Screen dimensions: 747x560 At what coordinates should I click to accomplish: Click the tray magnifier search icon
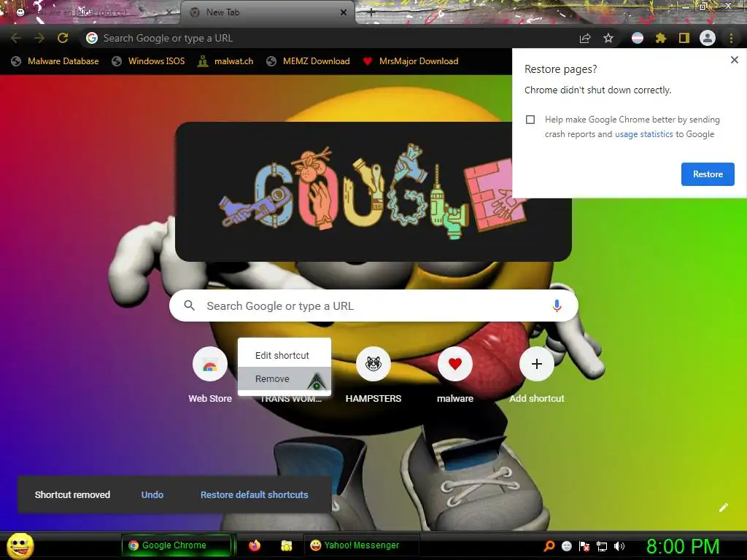(549, 546)
